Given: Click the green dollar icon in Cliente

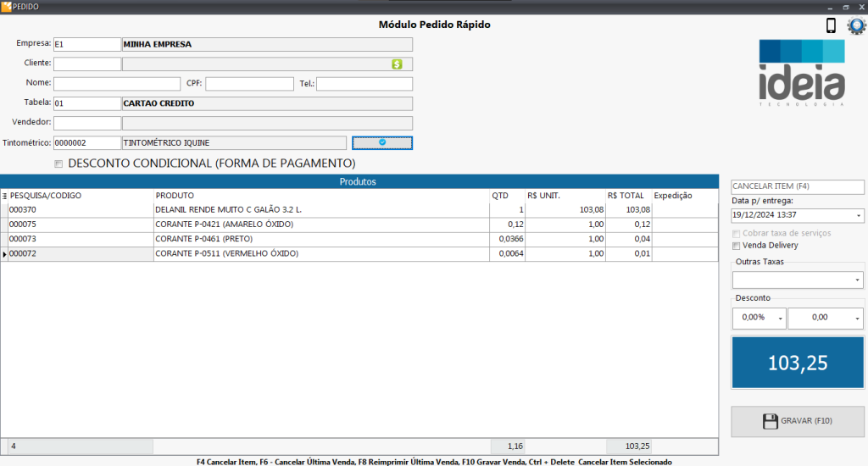Looking at the screenshot, I should pyautogui.click(x=397, y=64).
